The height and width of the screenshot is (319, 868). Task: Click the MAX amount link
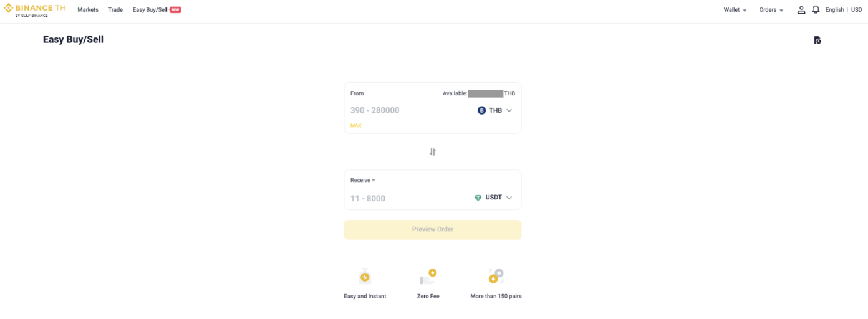[355, 126]
